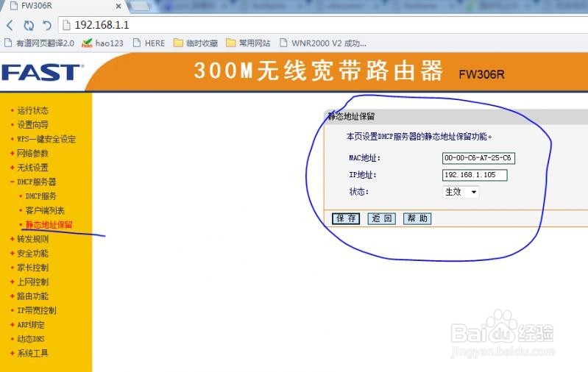Open the WNR2000 V2 bookmark

[x=323, y=43]
